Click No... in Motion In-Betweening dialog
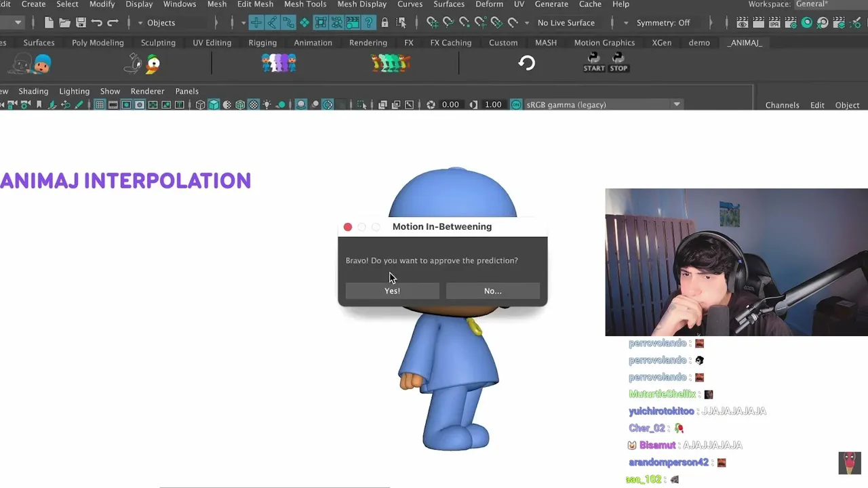The width and height of the screenshot is (868, 488). pos(493,291)
